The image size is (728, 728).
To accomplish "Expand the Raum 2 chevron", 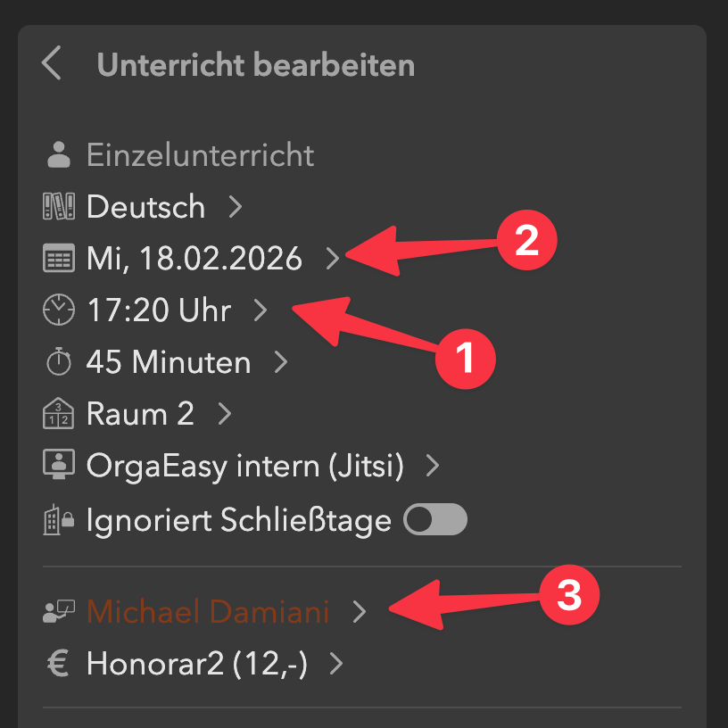I will 225,414.
